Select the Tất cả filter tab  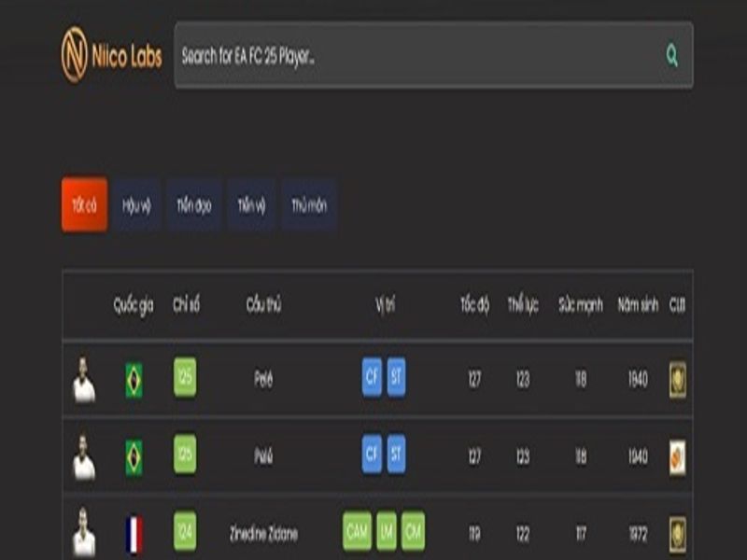(84, 205)
